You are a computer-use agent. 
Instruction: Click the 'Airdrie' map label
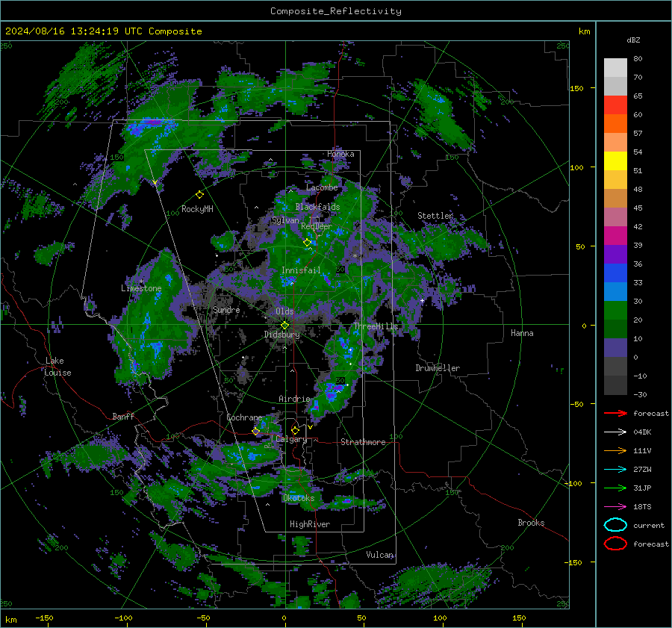(294, 399)
